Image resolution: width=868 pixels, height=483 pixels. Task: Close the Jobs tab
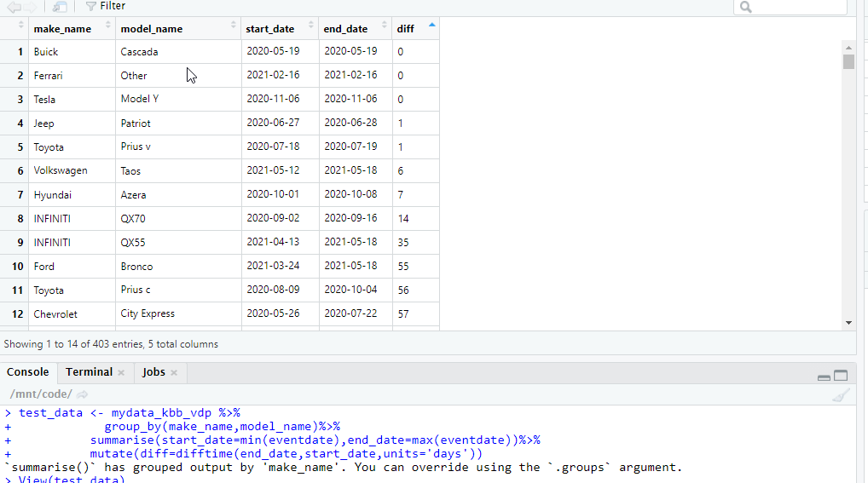click(174, 373)
